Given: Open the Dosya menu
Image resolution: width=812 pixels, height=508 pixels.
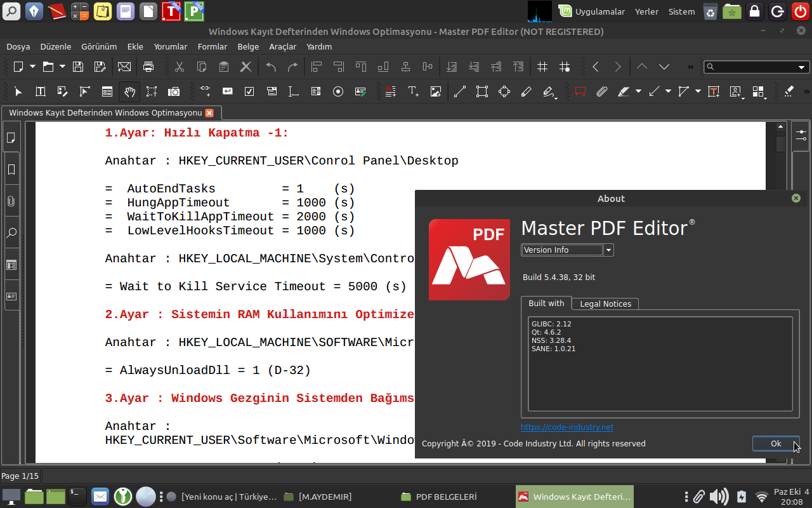Looking at the screenshot, I should pos(18,46).
